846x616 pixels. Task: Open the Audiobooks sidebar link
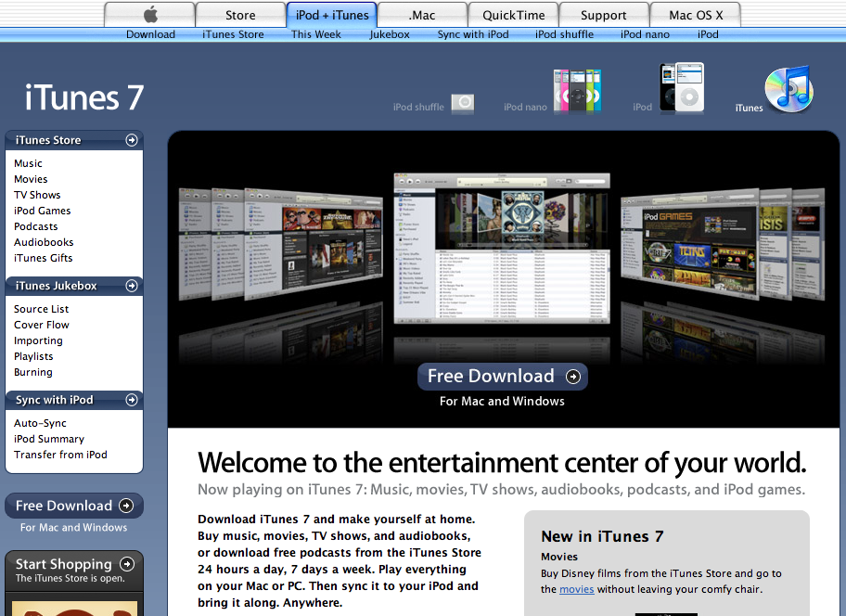44,242
